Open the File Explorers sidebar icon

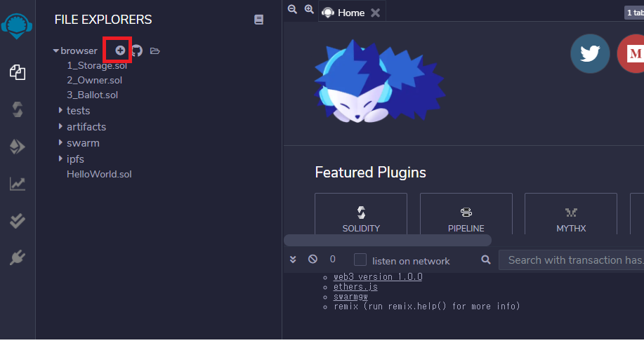[x=18, y=72]
